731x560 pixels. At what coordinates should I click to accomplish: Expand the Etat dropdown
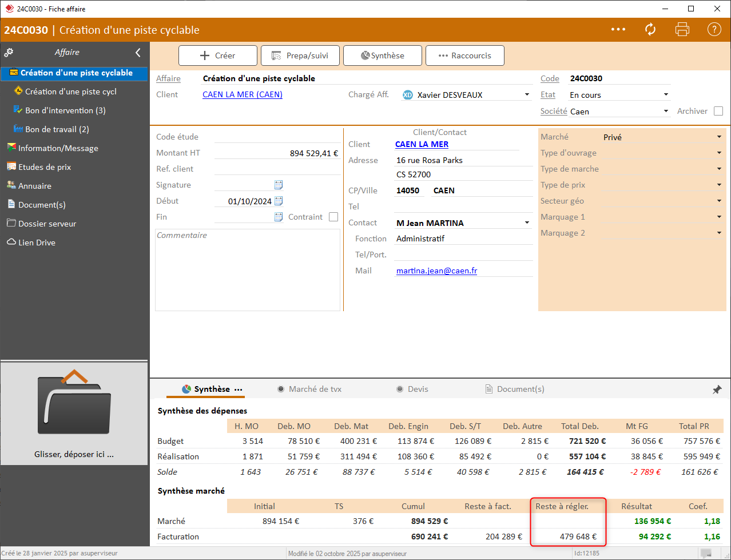[666, 95]
